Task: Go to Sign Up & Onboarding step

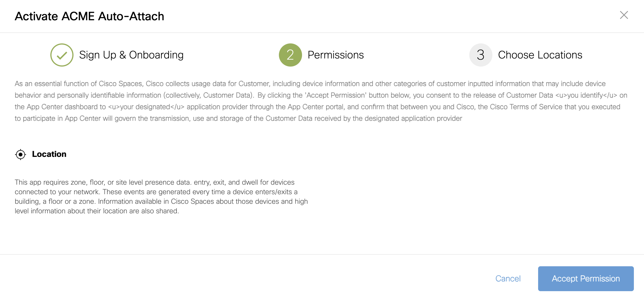Action: click(x=131, y=55)
